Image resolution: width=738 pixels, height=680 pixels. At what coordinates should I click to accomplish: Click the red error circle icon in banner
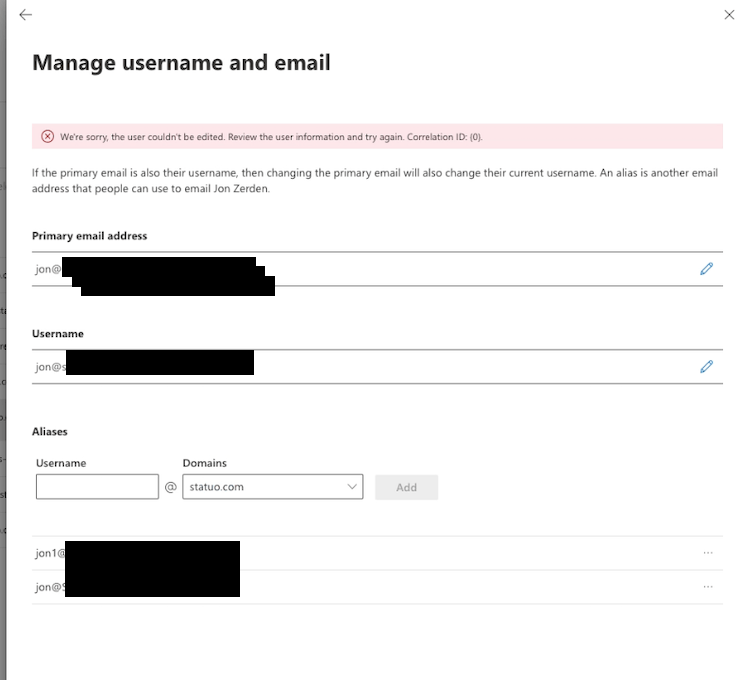48,136
